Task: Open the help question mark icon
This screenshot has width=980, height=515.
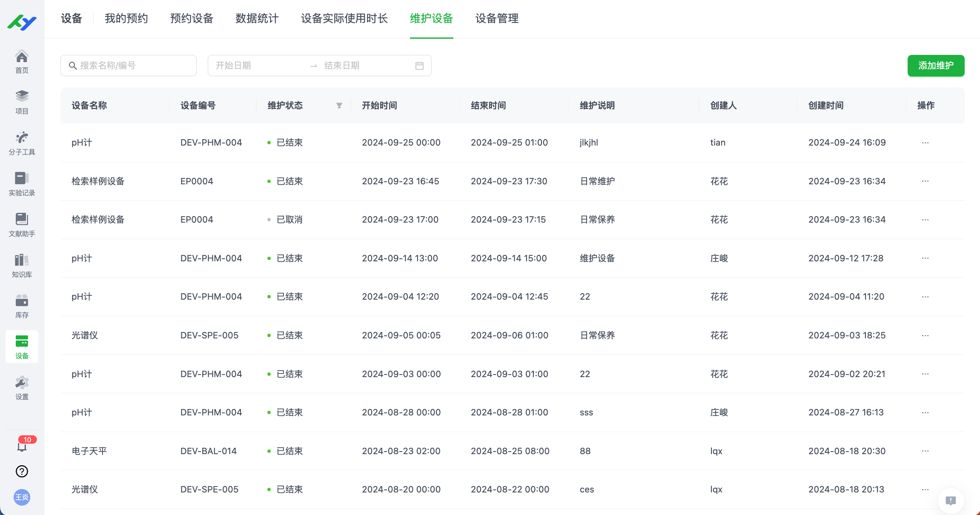Action: pos(22,472)
